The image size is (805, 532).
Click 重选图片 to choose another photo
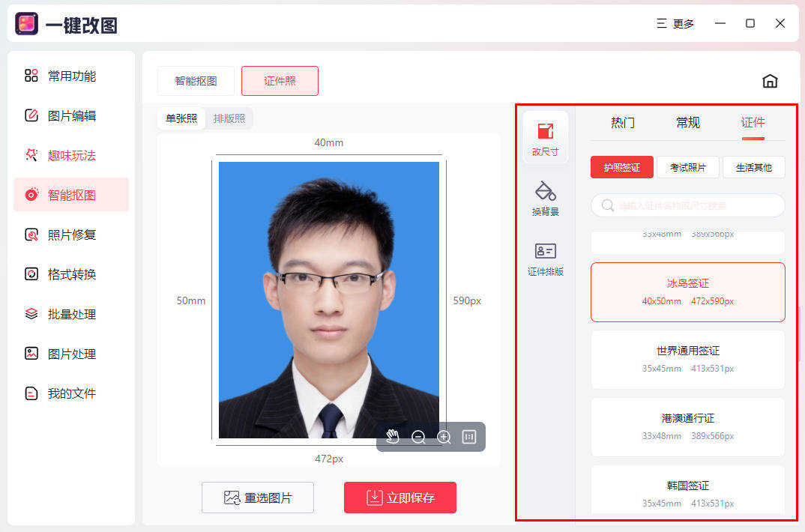pos(257,497)
